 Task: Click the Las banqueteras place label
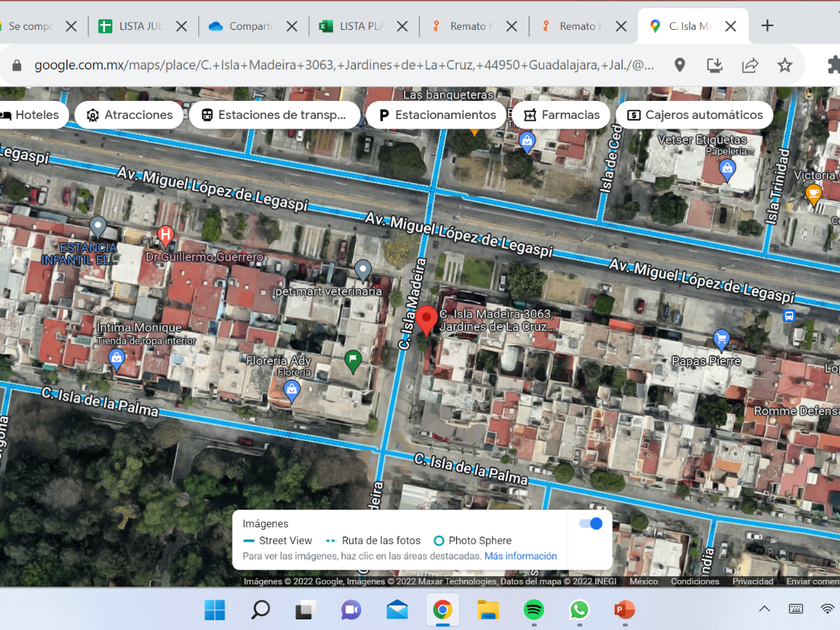coord(448,95)
